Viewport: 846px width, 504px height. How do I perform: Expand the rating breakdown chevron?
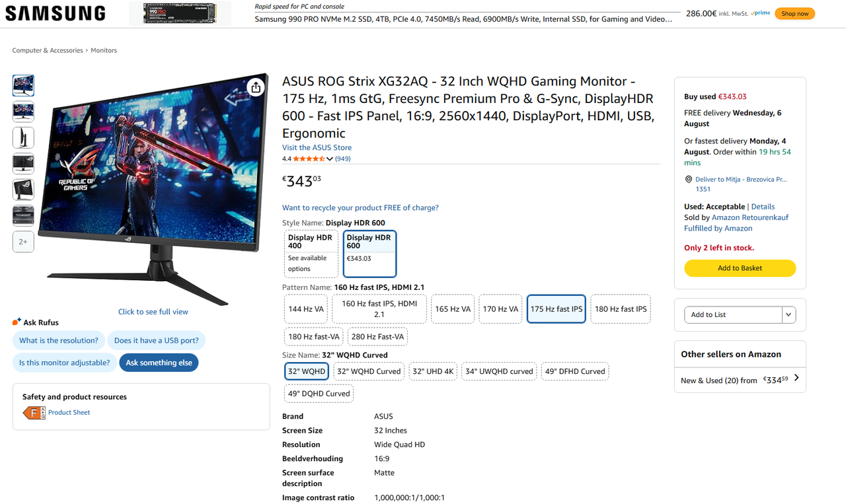[x=330, y=159]
